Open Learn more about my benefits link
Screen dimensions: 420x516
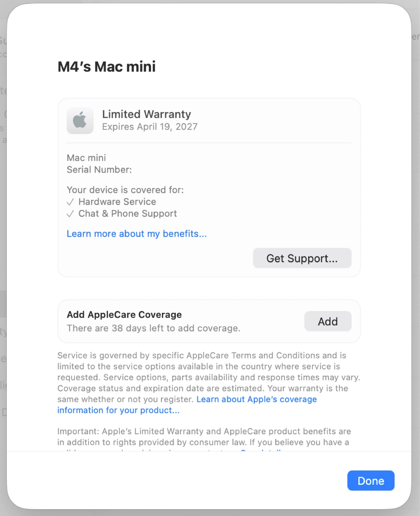pos(137,234)
